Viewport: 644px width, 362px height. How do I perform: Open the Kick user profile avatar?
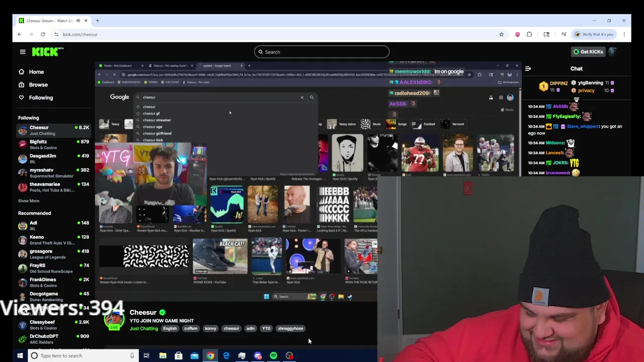coord(612,52)
